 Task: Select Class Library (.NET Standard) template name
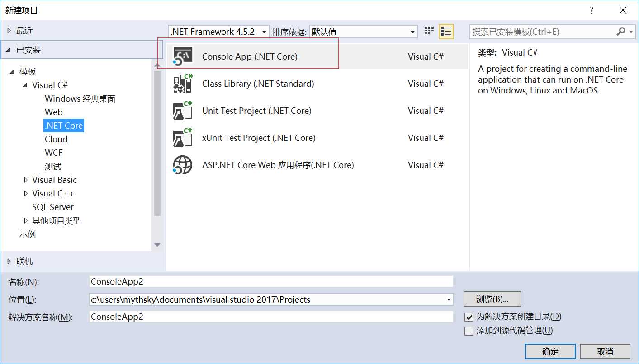(x=258, y=84)
